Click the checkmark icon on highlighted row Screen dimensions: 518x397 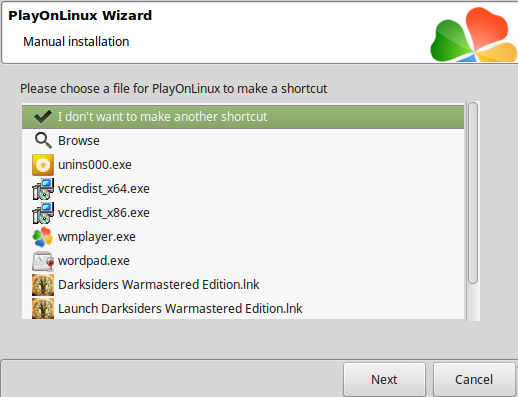[x=43, y=117]
